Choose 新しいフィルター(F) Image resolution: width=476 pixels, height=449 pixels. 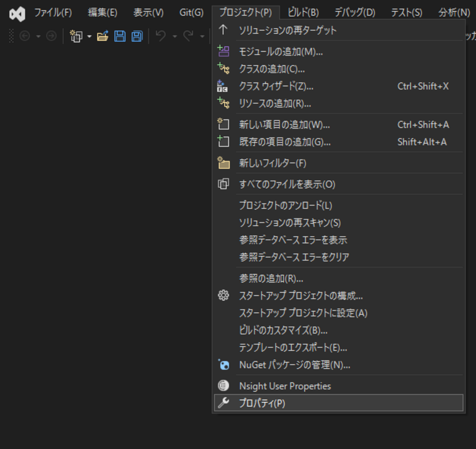339,163
